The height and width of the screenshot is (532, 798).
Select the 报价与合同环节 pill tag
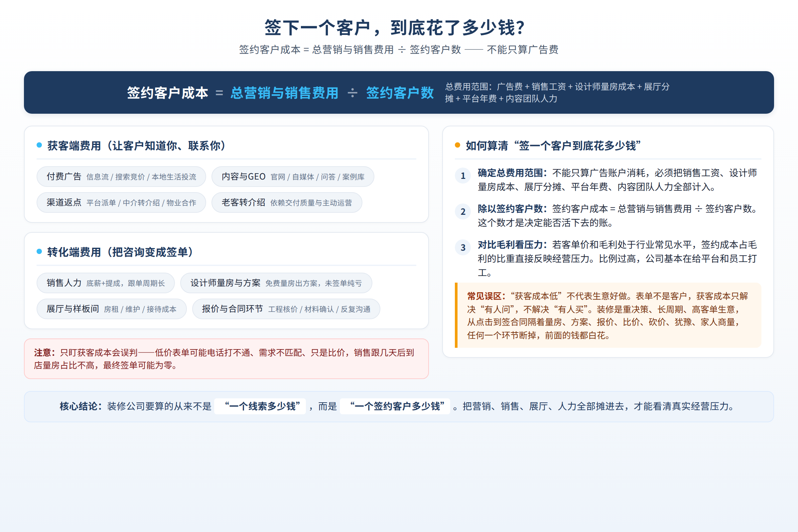tap(286, 309)
